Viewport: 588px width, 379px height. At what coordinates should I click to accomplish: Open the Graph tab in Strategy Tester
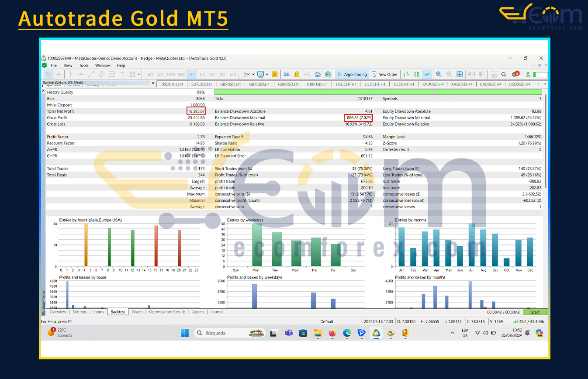137,312
